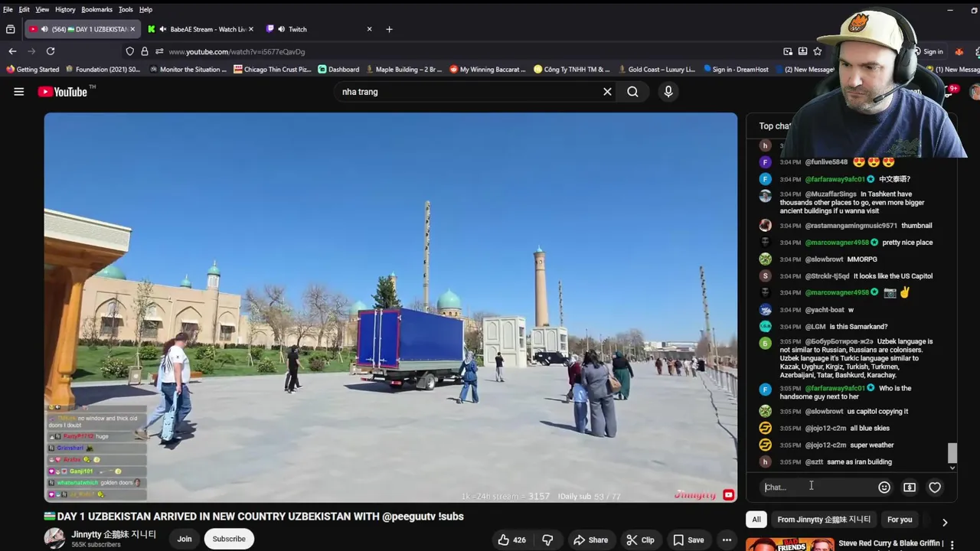
Task: Clear the 'nha trang' search text
Action: click(x=607, y=92)
